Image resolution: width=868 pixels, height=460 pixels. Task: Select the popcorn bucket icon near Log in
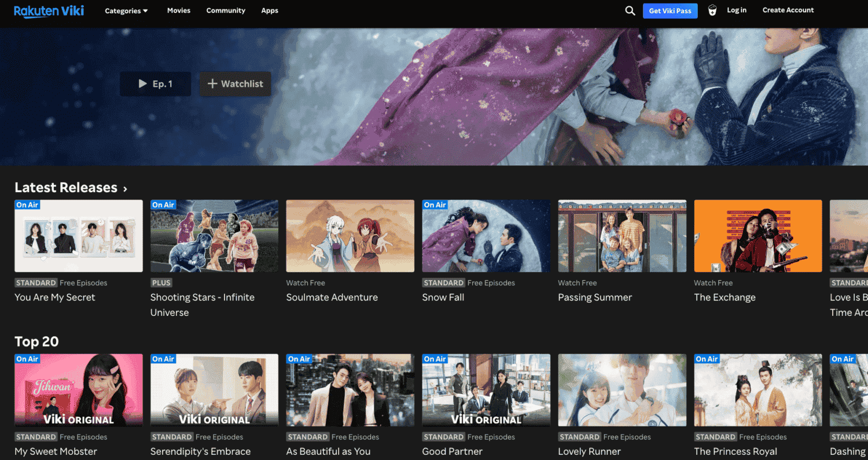pos(712,10)
